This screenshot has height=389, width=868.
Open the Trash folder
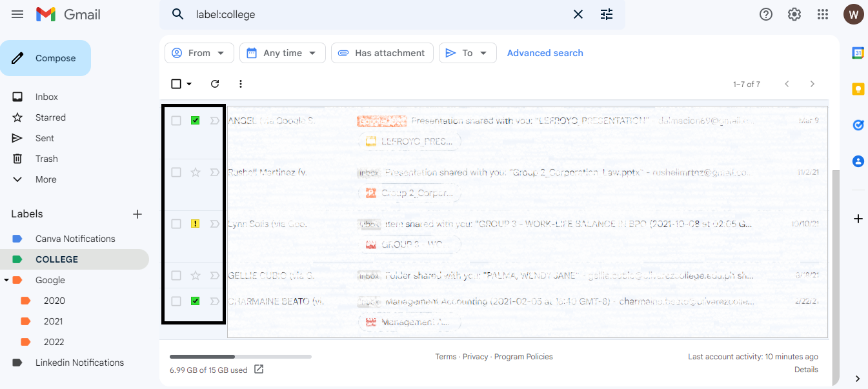46,158
